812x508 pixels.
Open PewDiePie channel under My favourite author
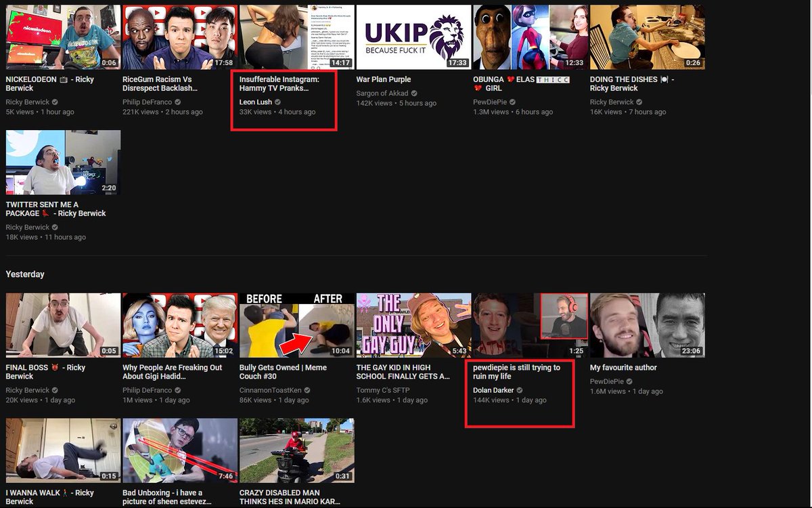(x=608, y=381)
